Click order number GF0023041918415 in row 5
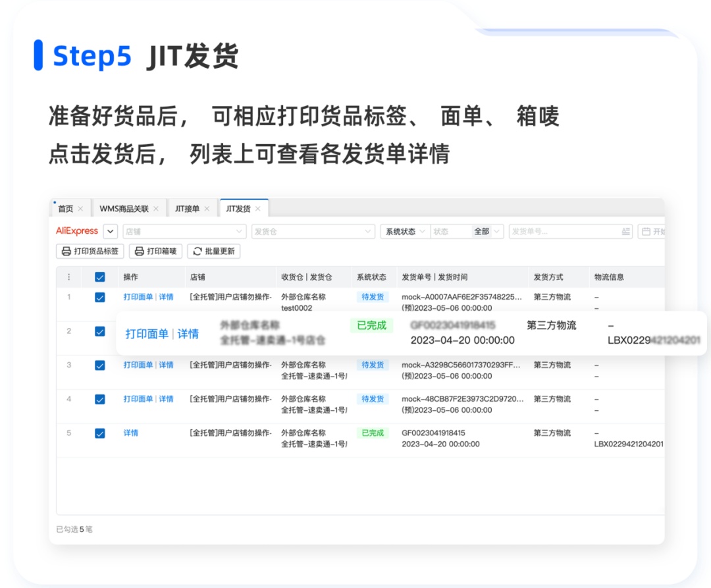 point(433,433)
